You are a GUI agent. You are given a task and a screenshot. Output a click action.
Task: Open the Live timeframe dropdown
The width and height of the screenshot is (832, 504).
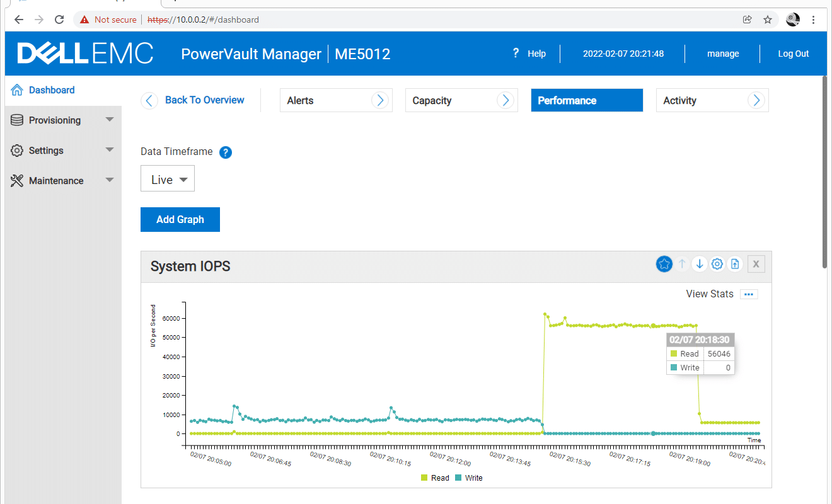(168, 180)
